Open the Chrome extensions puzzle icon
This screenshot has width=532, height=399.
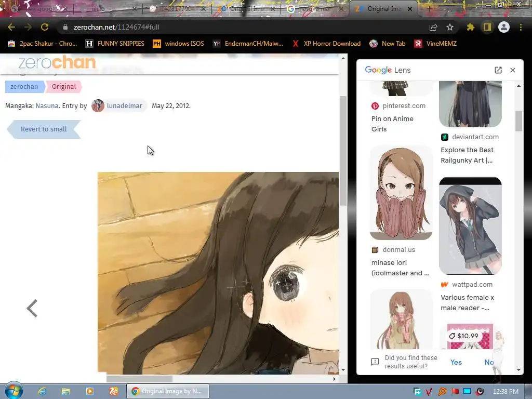coord(470,27)
